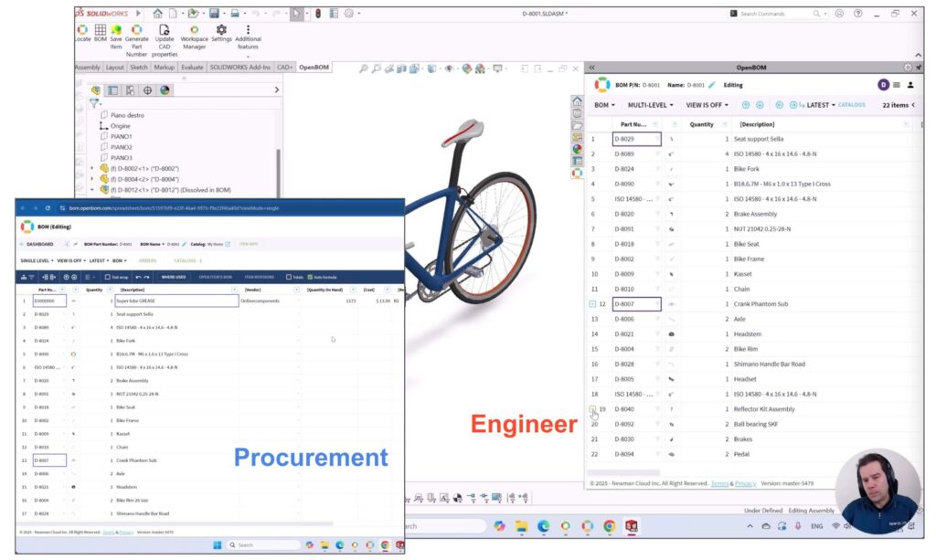Switch to the Assembly ribbon tab

[x=87, y=68]
